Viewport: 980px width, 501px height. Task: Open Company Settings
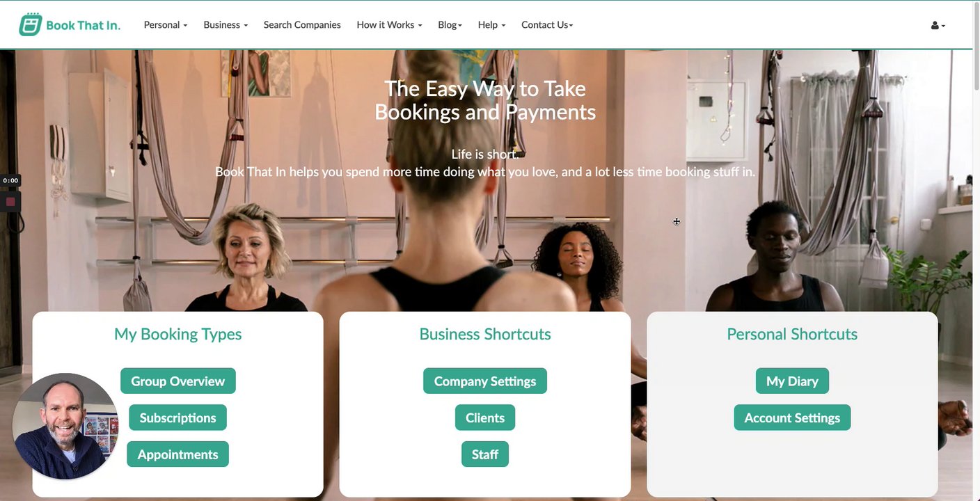click(485, 381)
